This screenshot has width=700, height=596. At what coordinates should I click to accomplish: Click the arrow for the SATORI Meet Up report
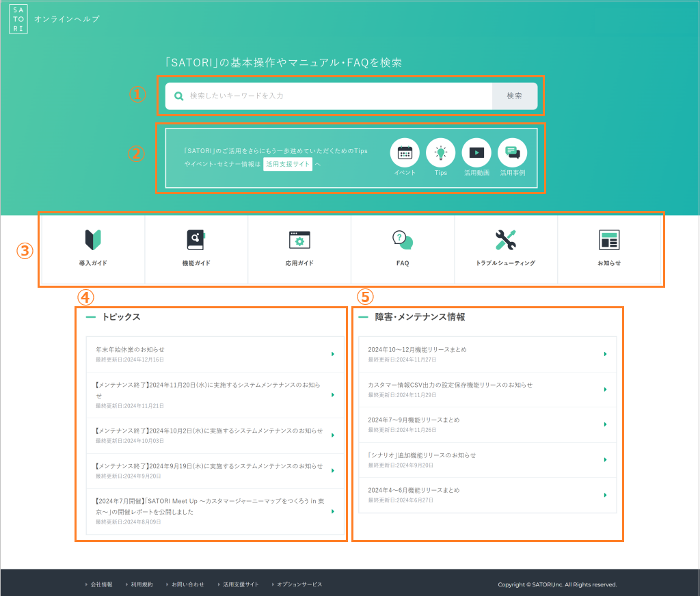333,511
